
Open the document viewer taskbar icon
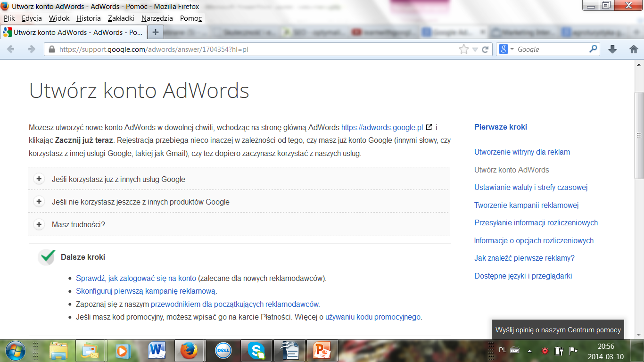289,350
